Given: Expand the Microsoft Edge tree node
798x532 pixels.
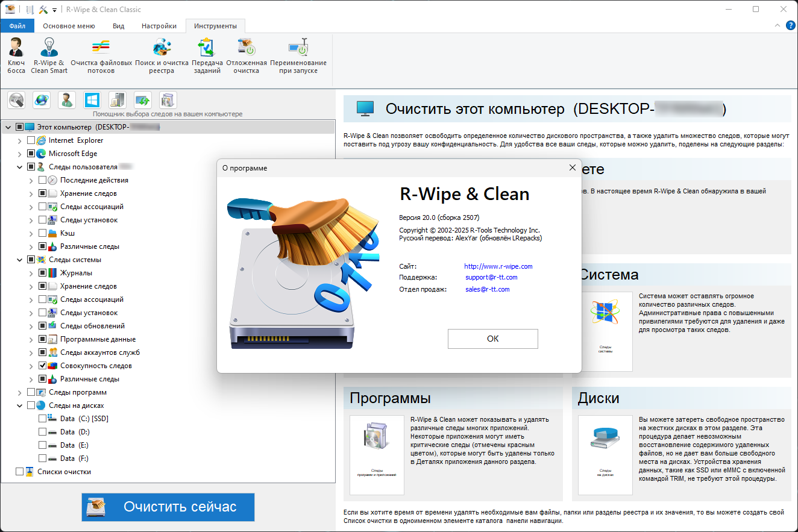Looking at the screenshot, I should pos(20,154).
